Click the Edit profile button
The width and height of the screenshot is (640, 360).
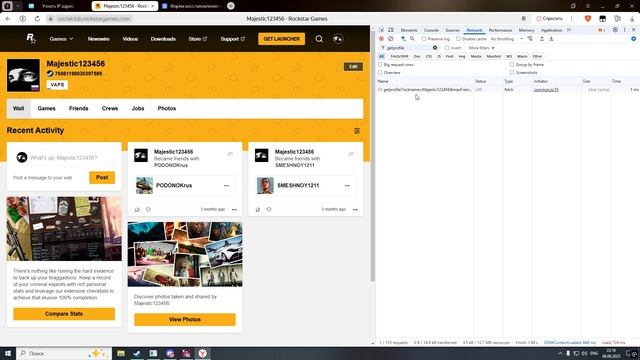pyautogui.click(x=353, y=67)
